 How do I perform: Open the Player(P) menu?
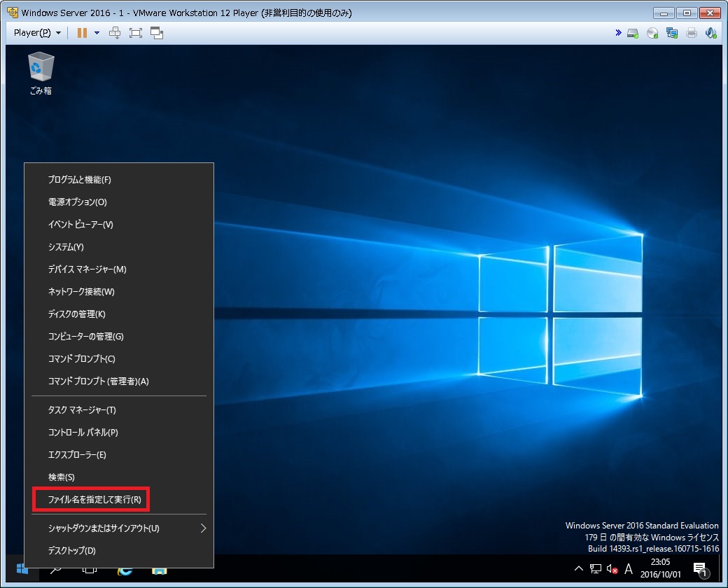37,32
